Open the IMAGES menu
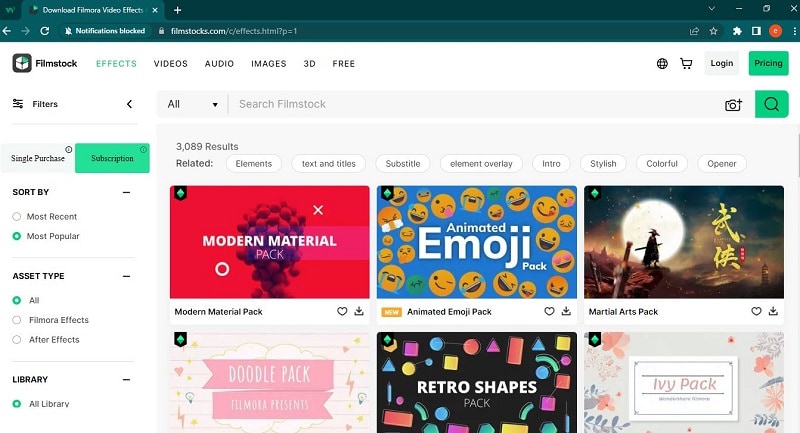Viewport: 800px width, 433px height. [x=268, y=64]
